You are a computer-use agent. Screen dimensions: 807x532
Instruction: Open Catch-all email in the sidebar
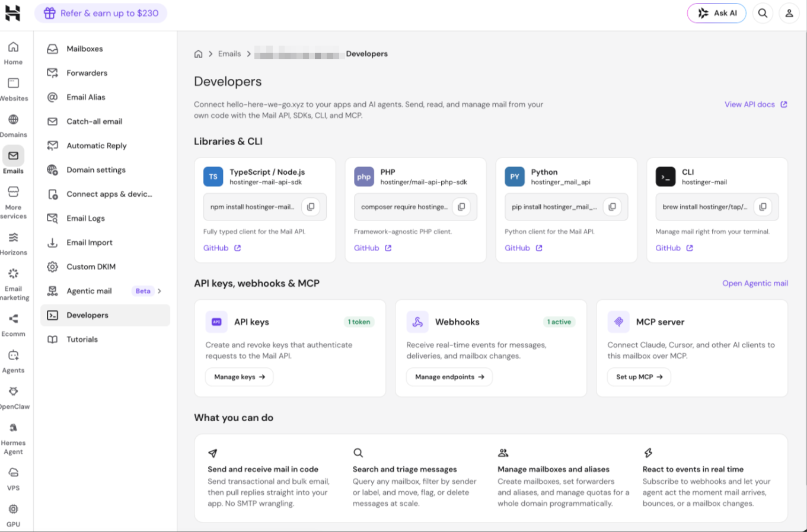pos(105,121)
